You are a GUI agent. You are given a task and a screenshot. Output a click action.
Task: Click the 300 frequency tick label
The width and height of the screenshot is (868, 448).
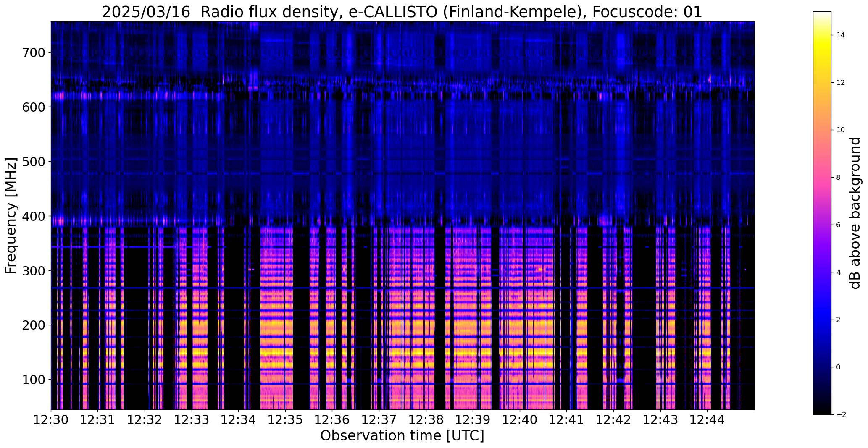(34, 271)
